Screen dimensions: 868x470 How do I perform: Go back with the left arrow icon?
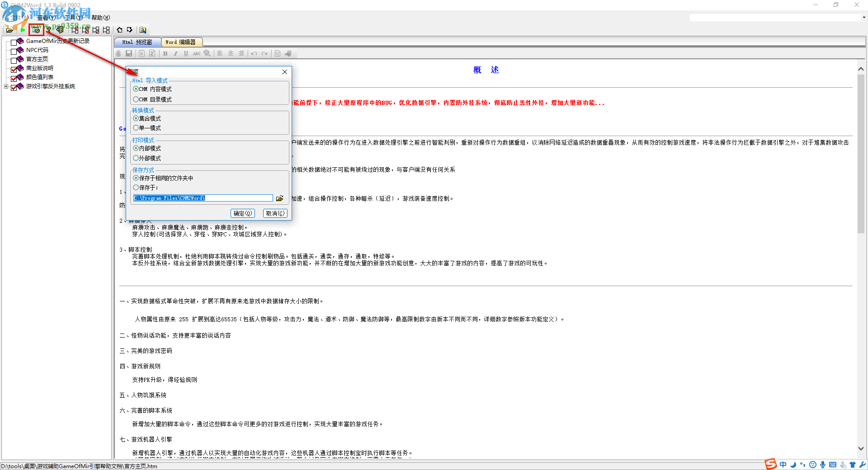point(119,30)
